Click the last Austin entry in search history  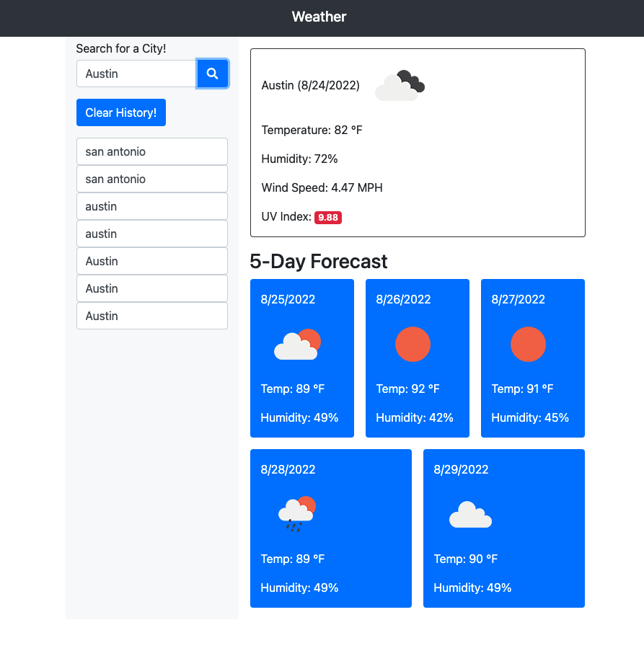(151, 316)
